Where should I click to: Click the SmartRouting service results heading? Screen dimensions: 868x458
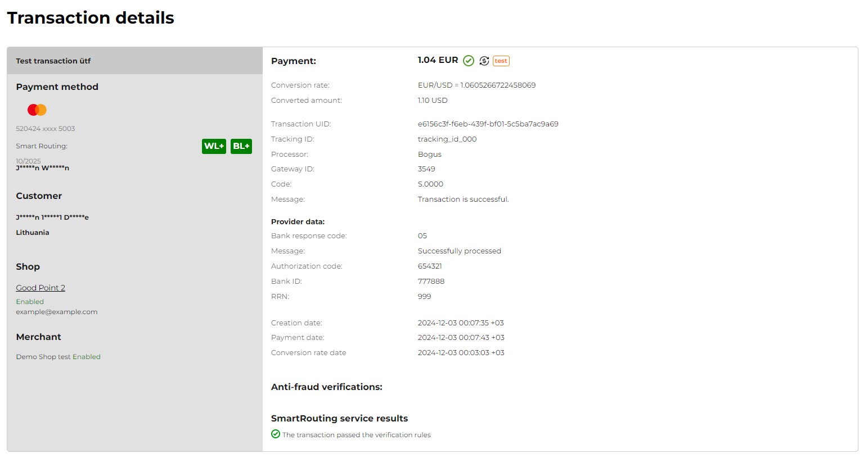[x=339, y=419]
